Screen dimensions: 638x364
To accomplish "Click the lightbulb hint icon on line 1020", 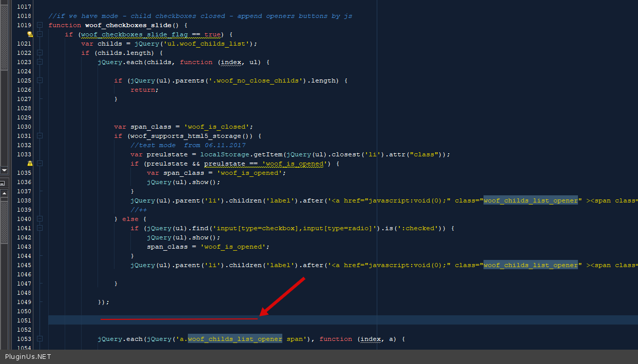I will coord(30,34).
